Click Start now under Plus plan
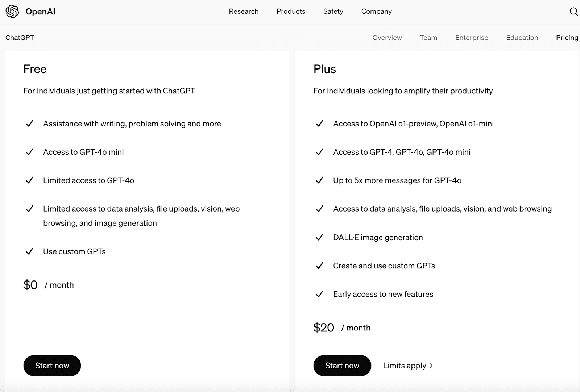This screenshot has height=392, width=580. pyautogui.click(x=342, y=366)
